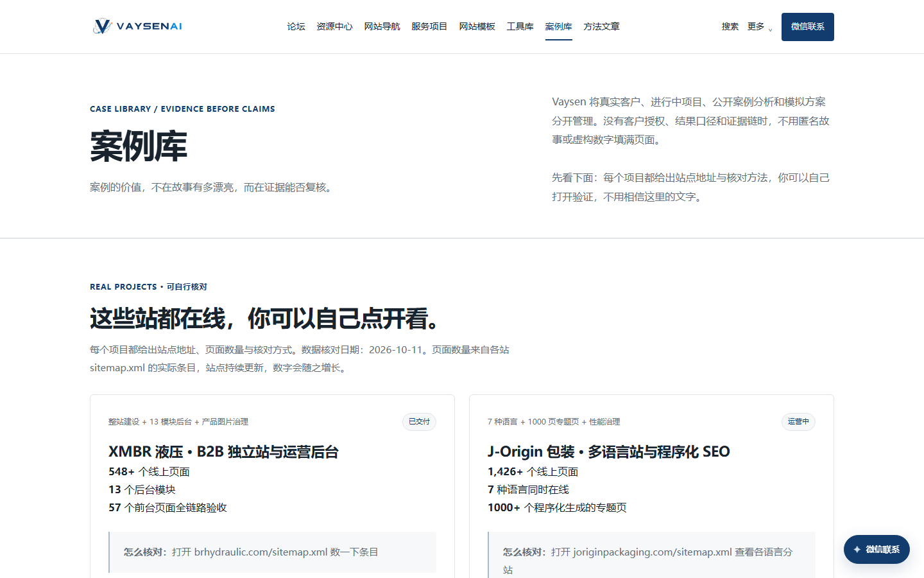The height and width of the screenshot is (578, 924).
Task: Click the floating 微信联系 chat button
Action: tap(877, 549)
